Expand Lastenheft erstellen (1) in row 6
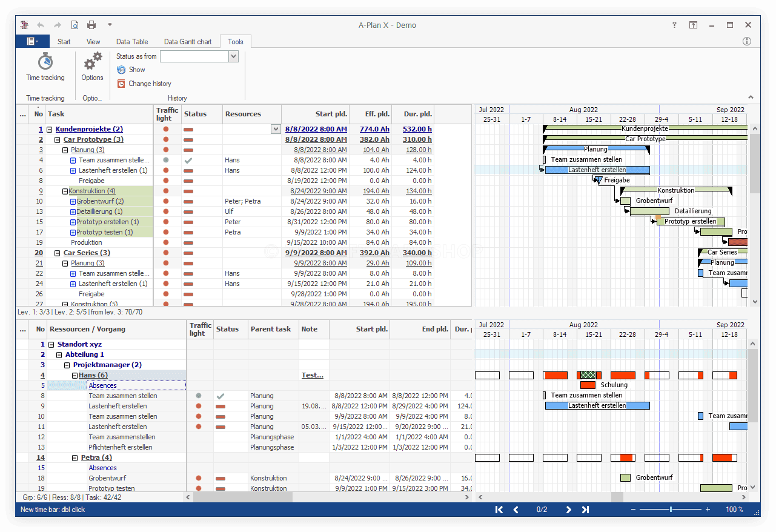Screen dimensions: 776x532 [73, 170]
